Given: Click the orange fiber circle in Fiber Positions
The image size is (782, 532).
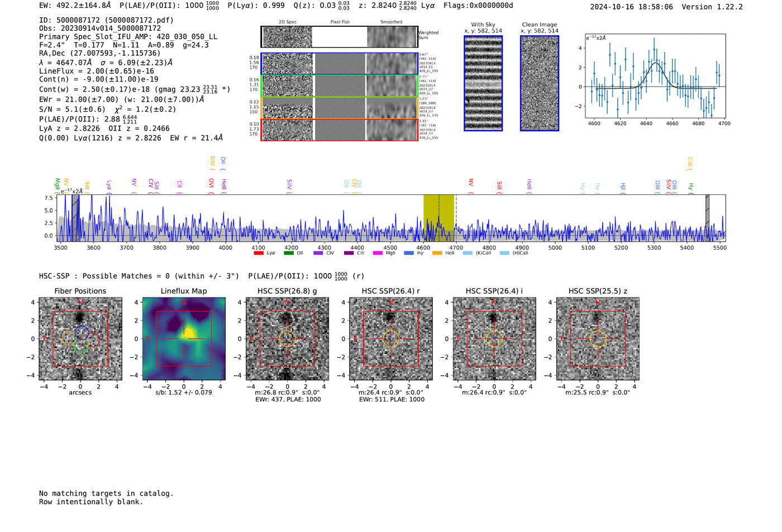Looking at the screenshot, I should 69,338.
